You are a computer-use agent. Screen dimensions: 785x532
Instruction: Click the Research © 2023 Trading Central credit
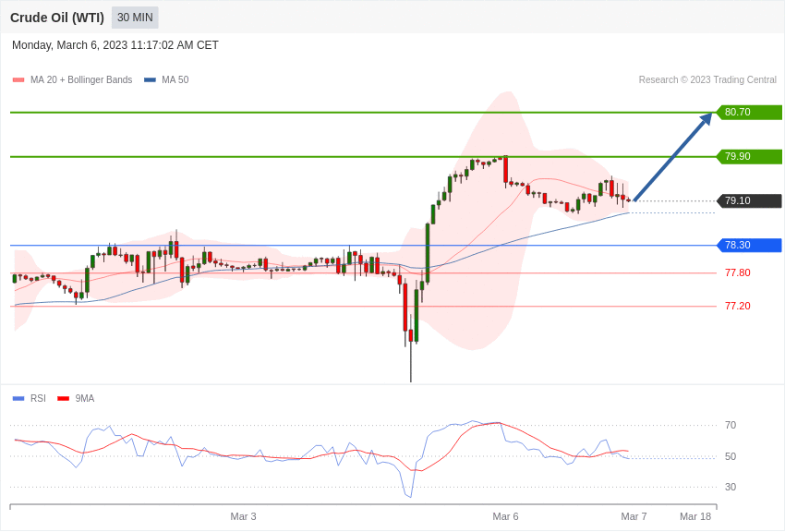coord(707,80)
